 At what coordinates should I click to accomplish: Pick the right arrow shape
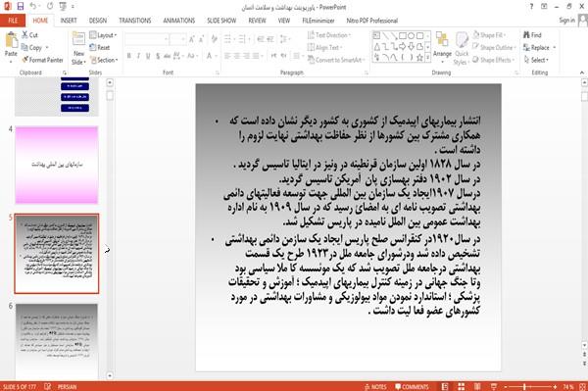[x=403, y=46]
